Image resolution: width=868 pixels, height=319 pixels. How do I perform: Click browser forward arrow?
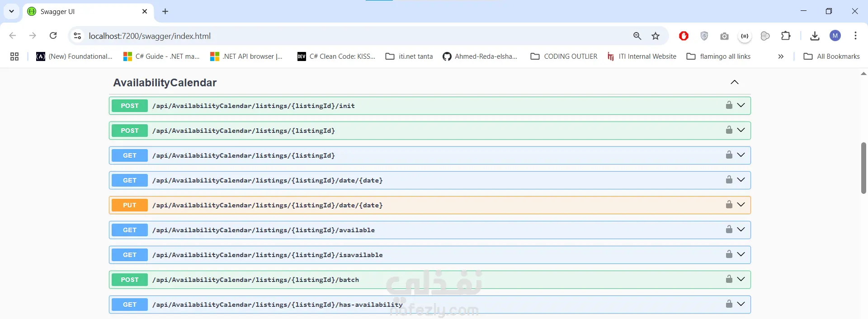coord(33,36)
